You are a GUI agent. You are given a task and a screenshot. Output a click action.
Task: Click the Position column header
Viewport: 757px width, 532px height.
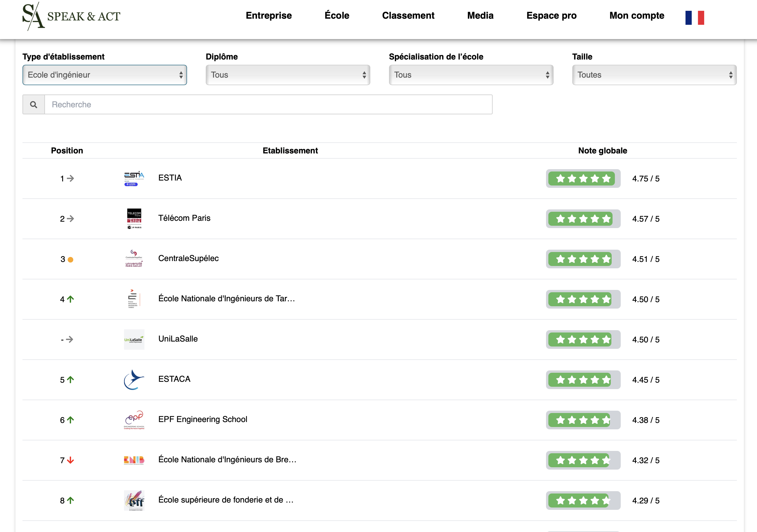[x=67, y=150]
